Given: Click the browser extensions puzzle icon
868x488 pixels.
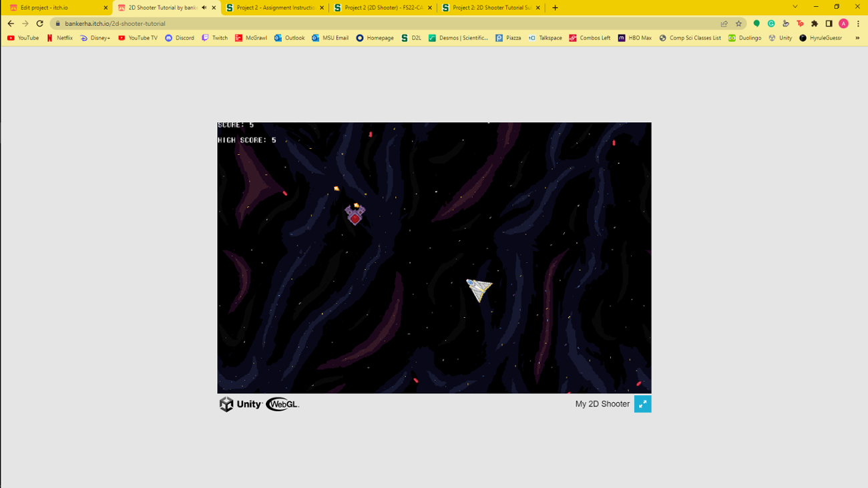Looking at the screenshot, I should (x=814, y=22).
